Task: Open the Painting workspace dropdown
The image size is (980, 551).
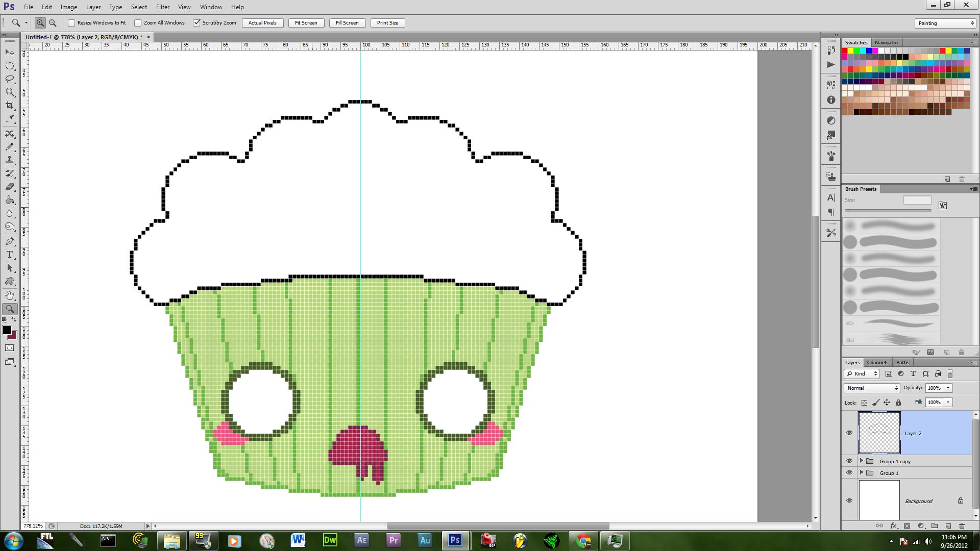Action: pos(945,23)
